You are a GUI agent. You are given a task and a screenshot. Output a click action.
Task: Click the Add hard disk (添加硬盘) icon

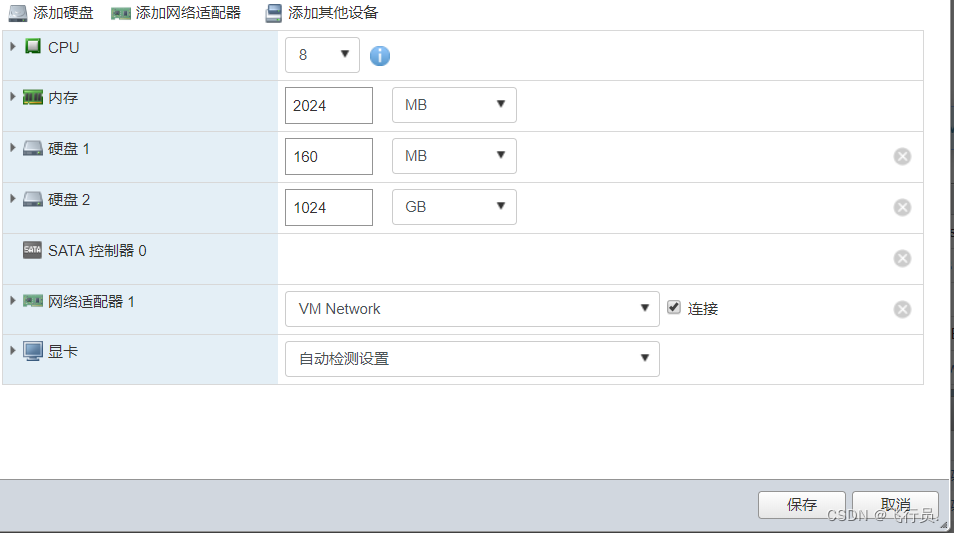coord(18,13)
